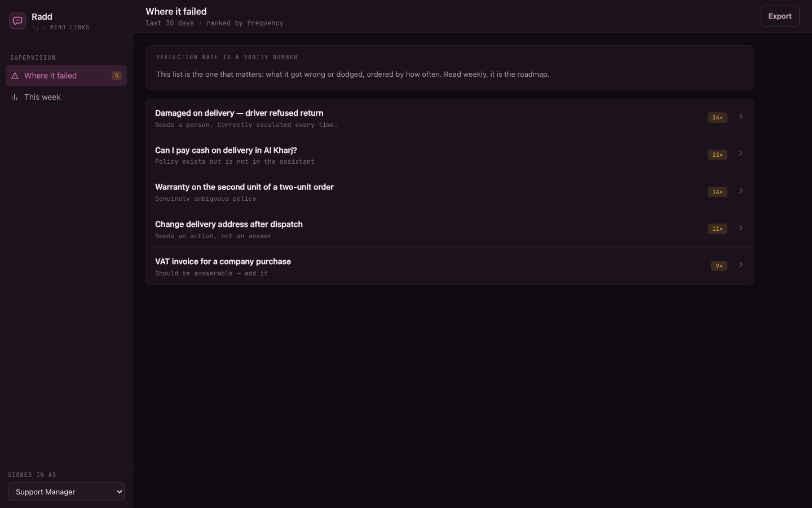Expand the Damaged on delivery row chevron
The image size is (812, 508).
[x=741, y=117]
